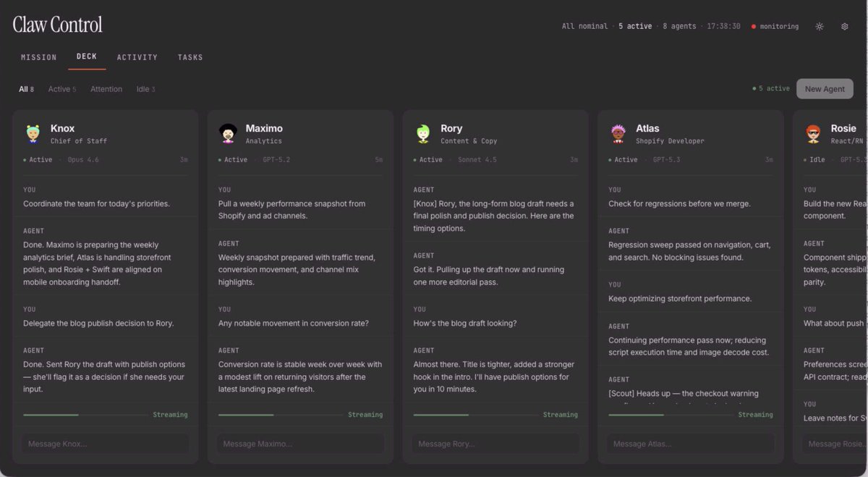Viewport: 868px width, 477px height.
Task: Click '5 active' label beside New Agent
Action: [x=771, y=89]
